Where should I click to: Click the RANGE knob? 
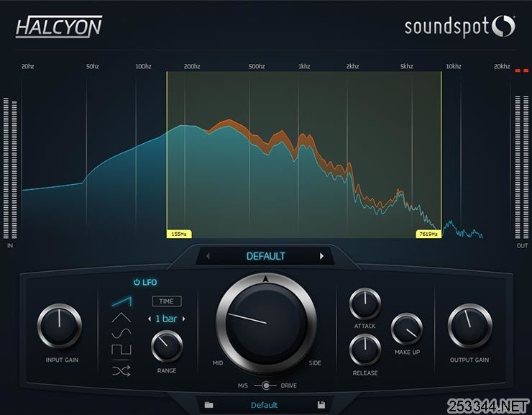pyautogui.click(x=167, y=347)
